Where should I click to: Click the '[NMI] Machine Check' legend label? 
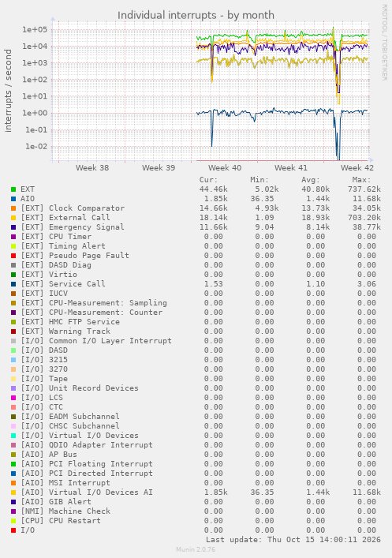point(65,511)
